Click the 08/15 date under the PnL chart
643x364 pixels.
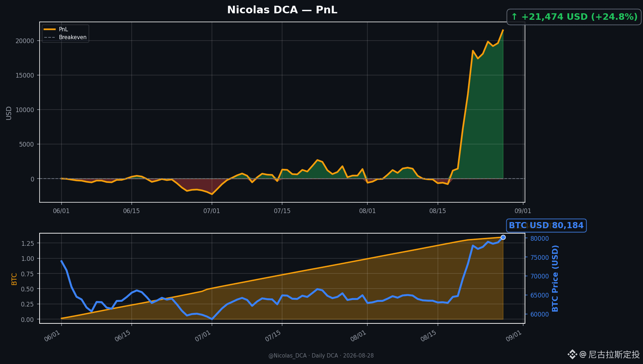[438, 211]
